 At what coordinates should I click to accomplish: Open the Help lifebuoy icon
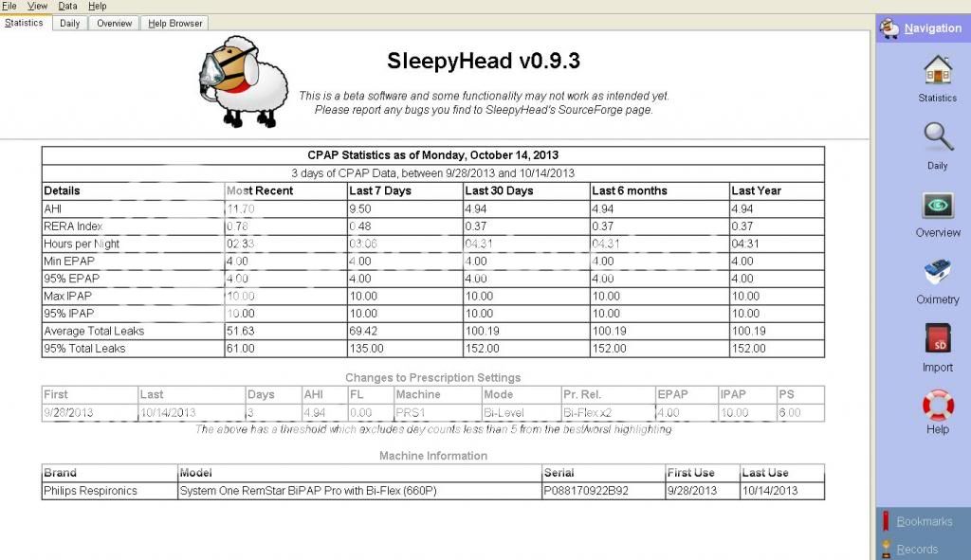click(x=937, y=406)
